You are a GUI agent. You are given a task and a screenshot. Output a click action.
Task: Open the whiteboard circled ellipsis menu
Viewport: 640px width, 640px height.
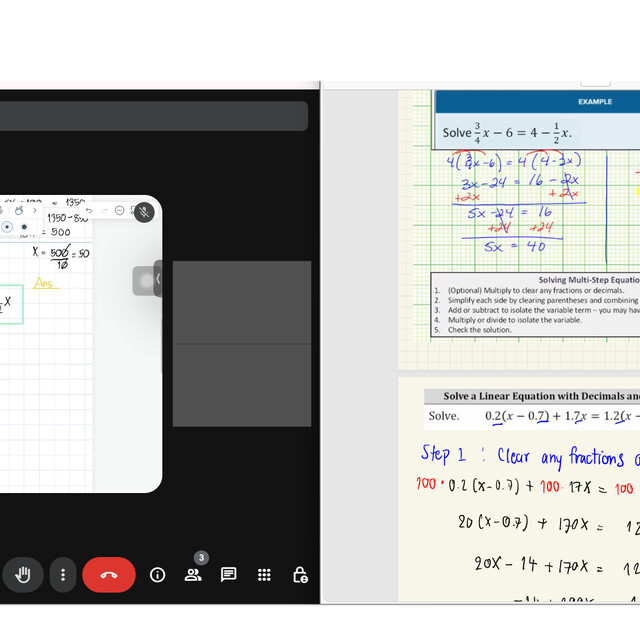coord(119,211)
